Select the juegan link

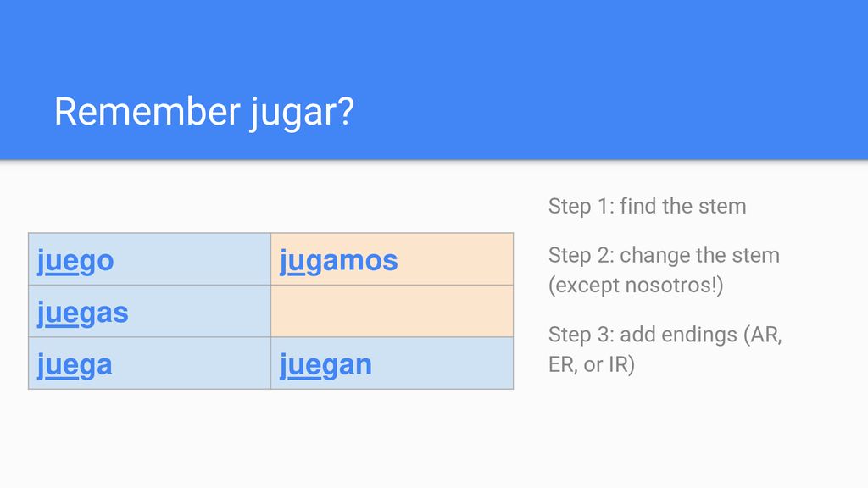(x=325, y=365)
